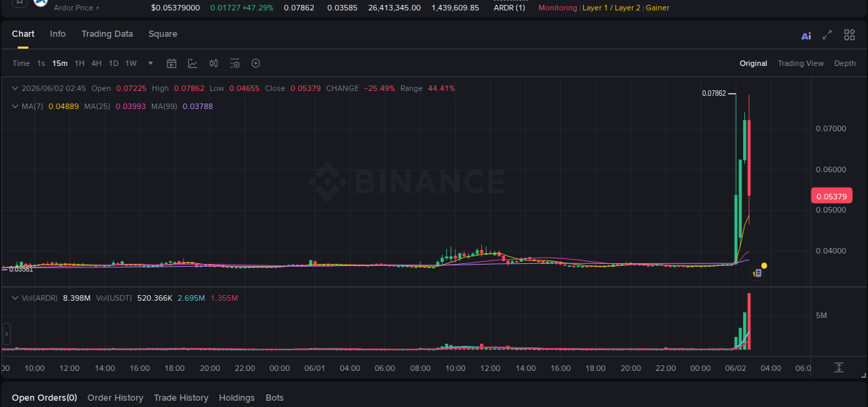Open the Trading Data tab
The image size is (868, 407).
point(107,34)
